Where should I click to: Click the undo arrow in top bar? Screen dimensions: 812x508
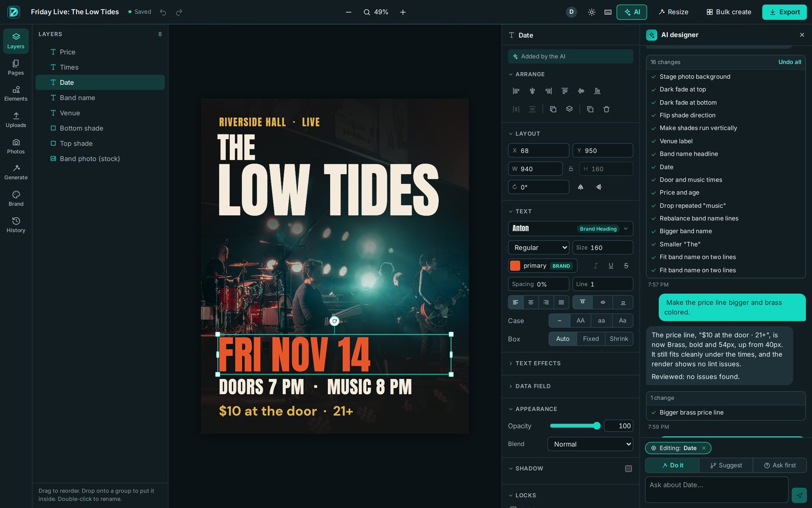pos(163,12)
